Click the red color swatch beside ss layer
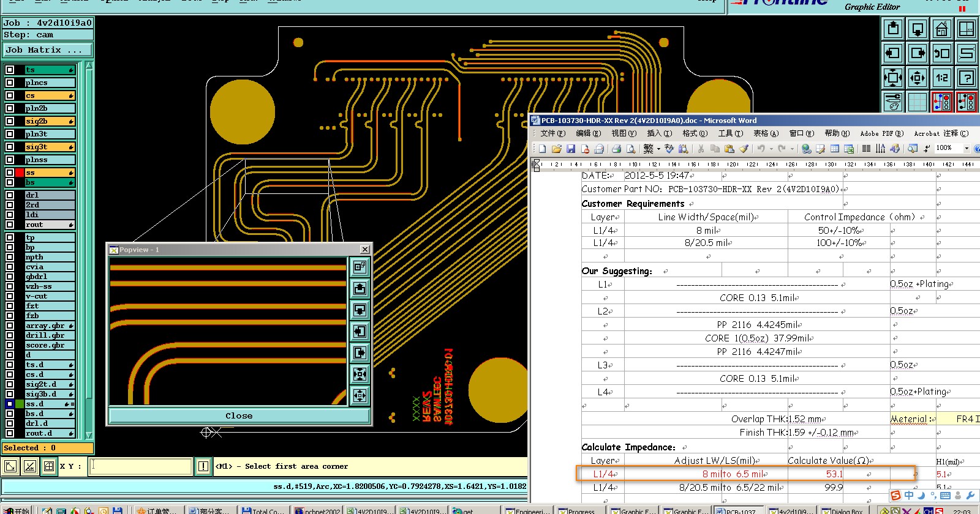The image size is (980, 514). [20, 173]
